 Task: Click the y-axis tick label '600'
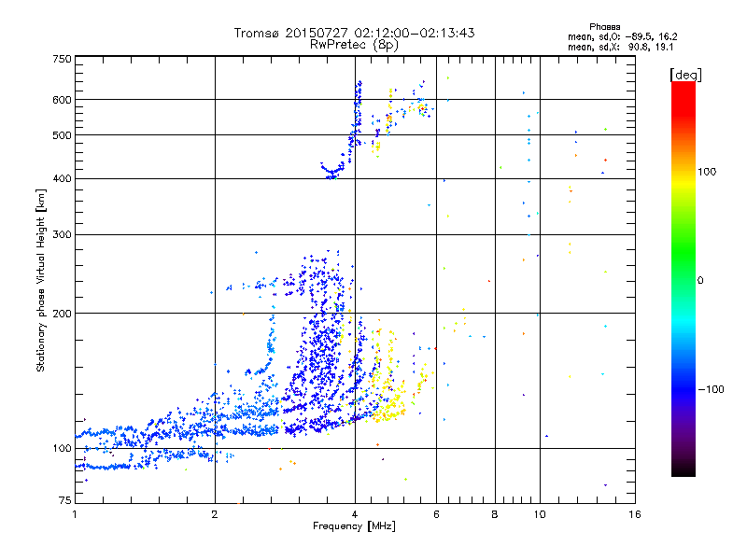[x=62, y=100]
